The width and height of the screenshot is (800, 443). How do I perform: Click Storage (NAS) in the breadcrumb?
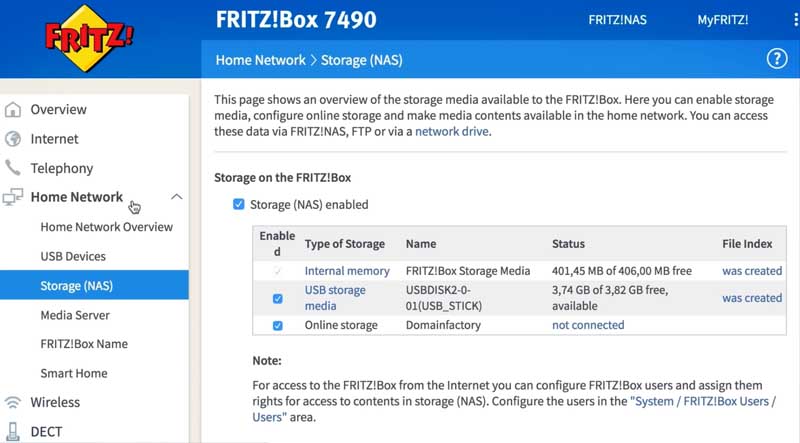click(x=362, y=60)
